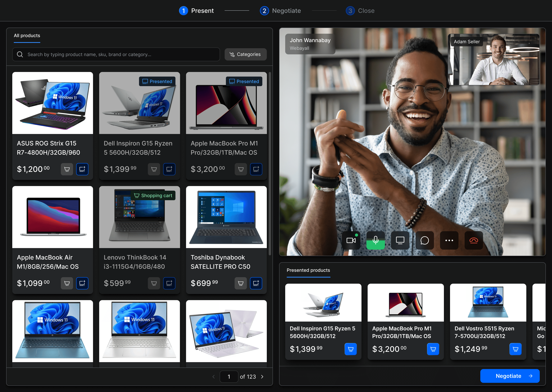Select the Toshiba Dynabook SATELLITE PRO C50 thumbnail
The height and width of the screenshot is (392, 552).
point(226,217)
